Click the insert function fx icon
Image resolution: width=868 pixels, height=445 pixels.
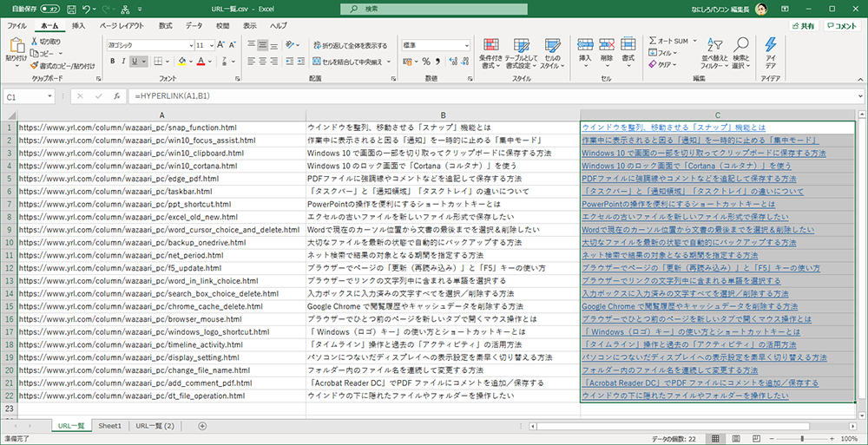[115, 97]
